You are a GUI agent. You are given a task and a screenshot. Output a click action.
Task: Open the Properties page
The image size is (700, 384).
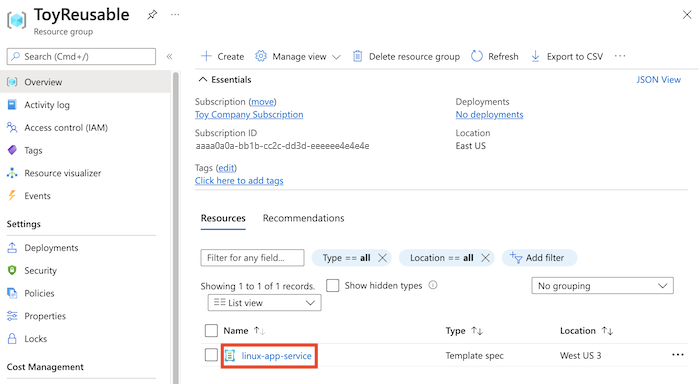click(x=45, y=316)
